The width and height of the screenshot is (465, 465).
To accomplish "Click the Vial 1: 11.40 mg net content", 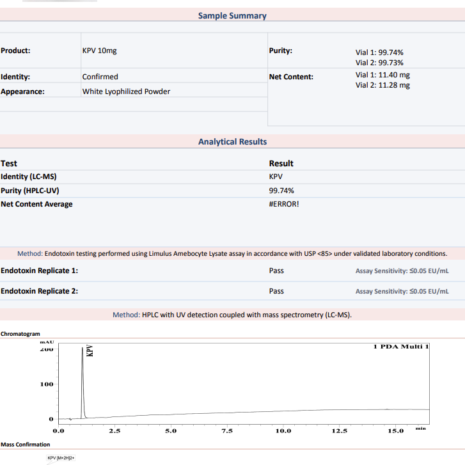I will click(383, 75).
